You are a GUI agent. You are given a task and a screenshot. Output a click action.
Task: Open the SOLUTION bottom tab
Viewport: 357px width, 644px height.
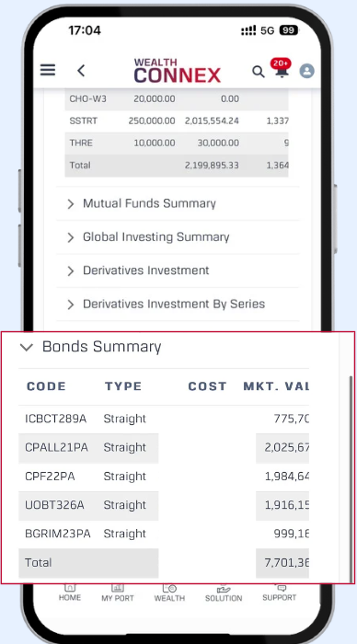(224, 593)
